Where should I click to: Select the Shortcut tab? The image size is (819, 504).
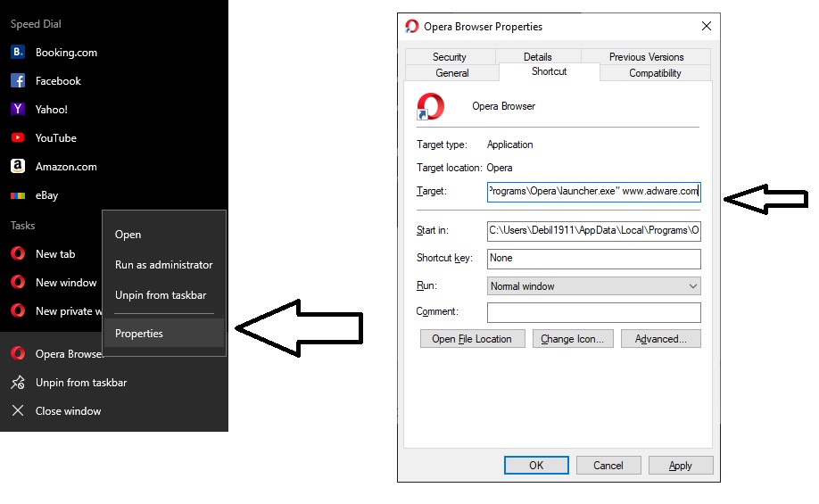[x=549, y=71]
